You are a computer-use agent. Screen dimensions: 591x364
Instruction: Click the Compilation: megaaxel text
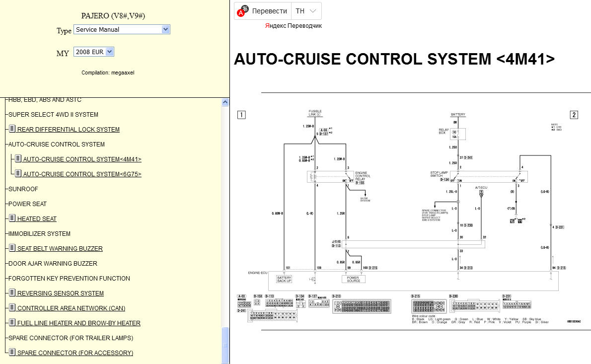point(108,73)
